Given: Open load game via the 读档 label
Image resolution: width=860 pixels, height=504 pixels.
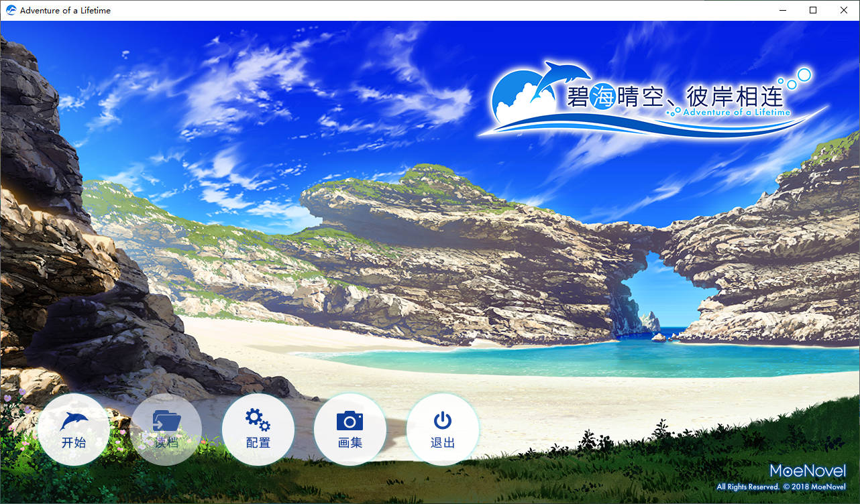Looking at the screenshot, I should [x=166, y=442].
